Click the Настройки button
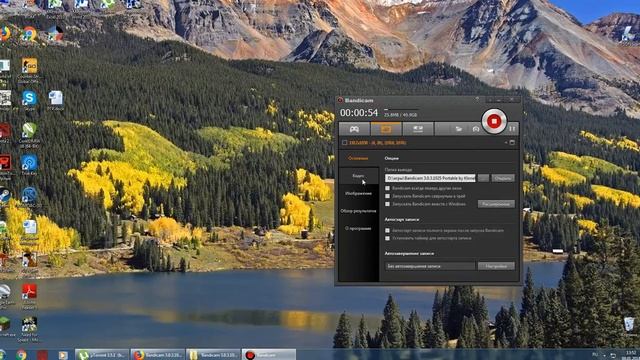640x360 pixels. [496, 266]
